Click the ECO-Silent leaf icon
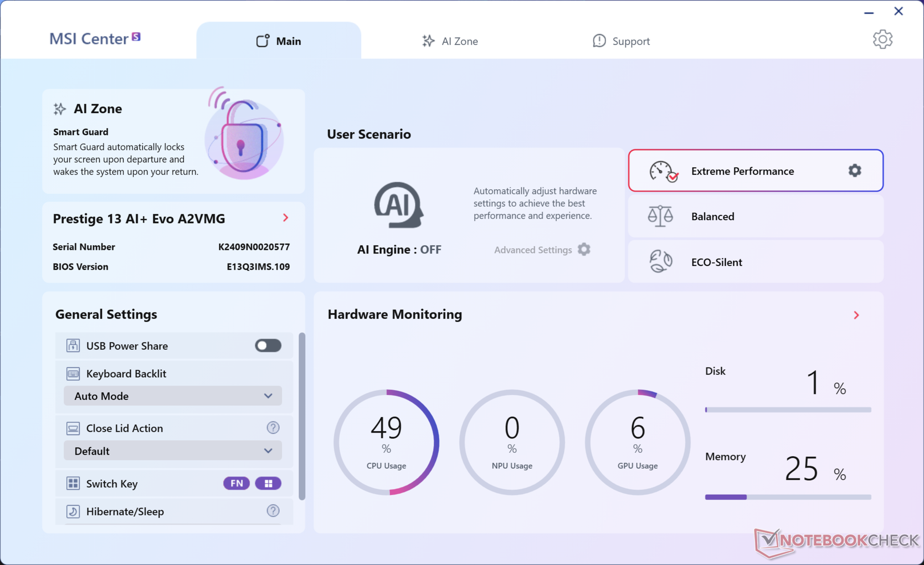Viewport: 924px width, 565px height. pos(660,262)
